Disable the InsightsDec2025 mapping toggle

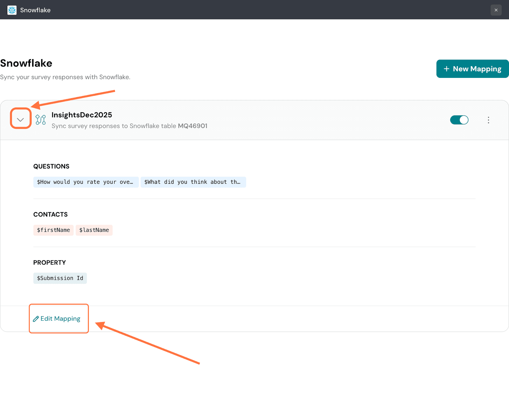coord(459,120)
